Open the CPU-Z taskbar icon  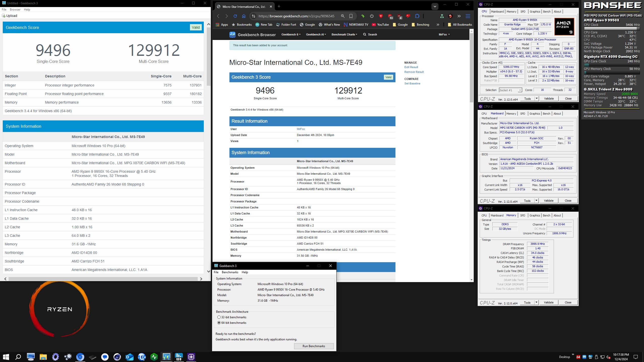(x=191, y=357)
